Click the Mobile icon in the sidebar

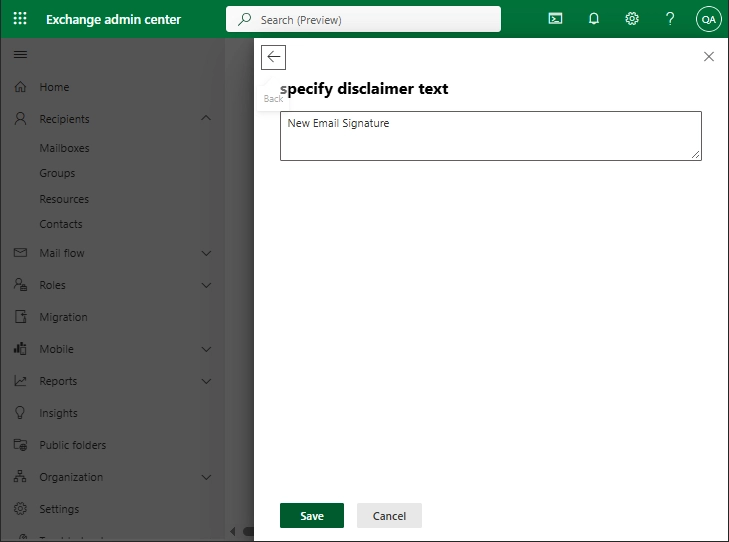tap(20, 349)
